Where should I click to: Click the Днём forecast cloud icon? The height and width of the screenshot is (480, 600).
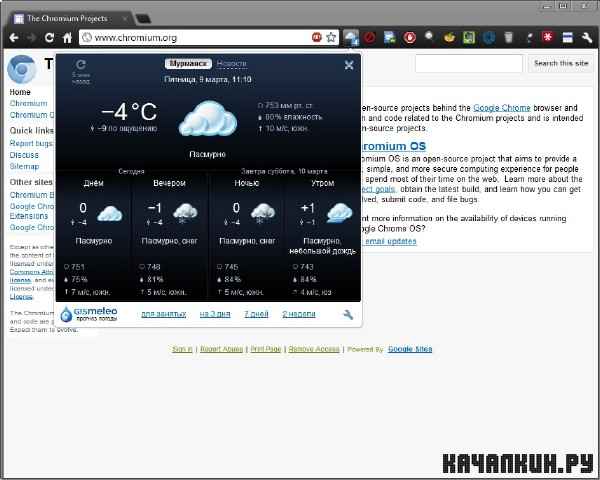tap(109, 214)
